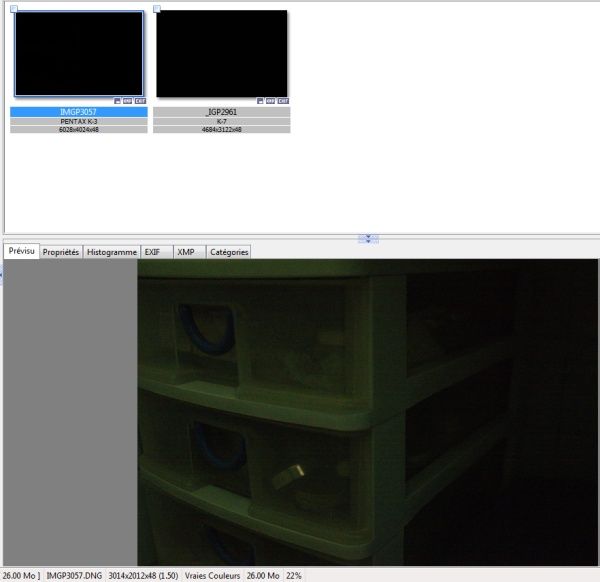Click the 26.00 Mo entry left of IMGP3057.DNG
600x582 pixels.
pos(21,575)
